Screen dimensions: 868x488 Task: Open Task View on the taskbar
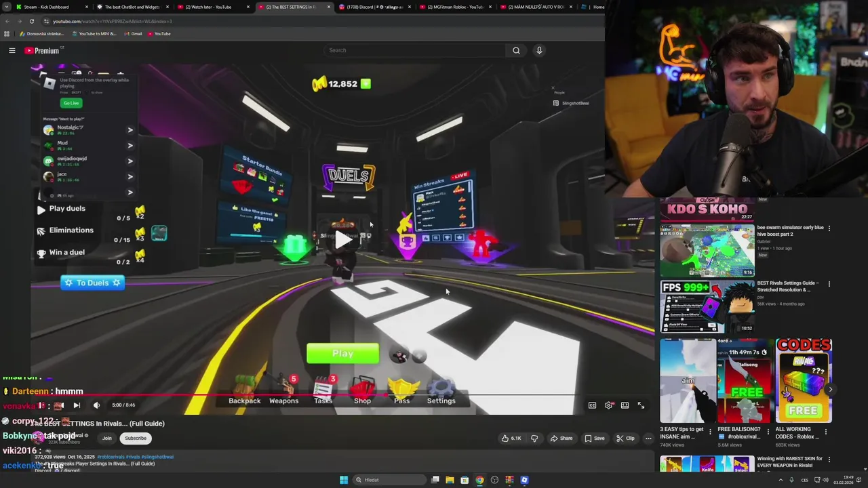(x=435, y=480)
